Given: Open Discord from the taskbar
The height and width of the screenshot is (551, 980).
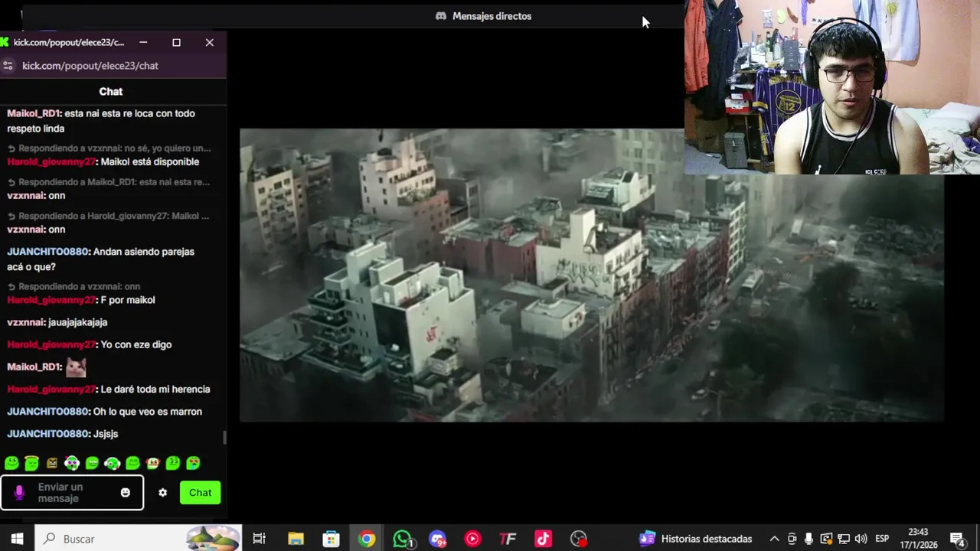Looking at the screenshot, I should tap(437, 539).
